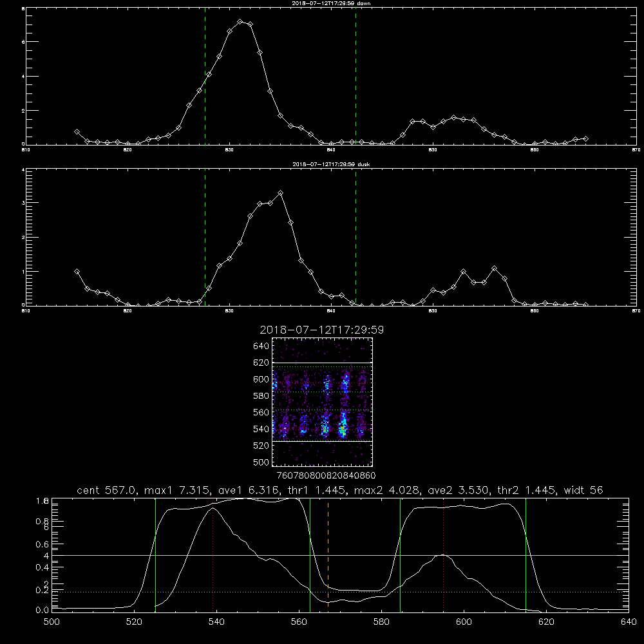Click the timestamp title above the heat map
Screen dimensions: 644x644
pos(322,330)
